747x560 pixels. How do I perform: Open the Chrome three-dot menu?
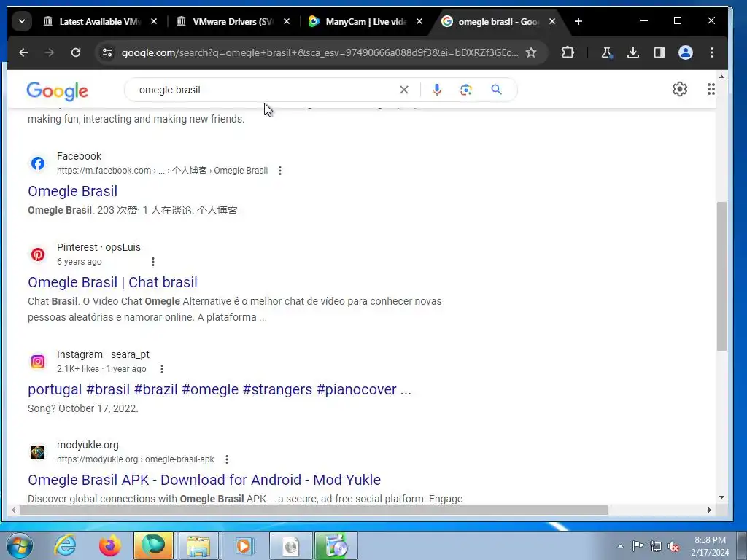click(712, 52)
